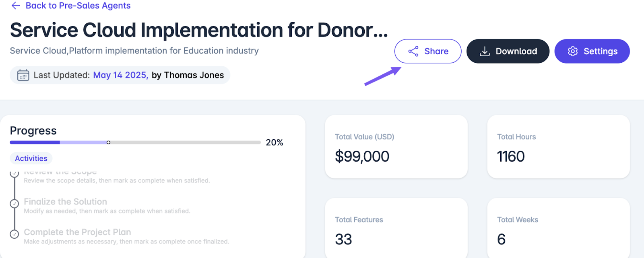The width and height of the screenshot is (644, 258).
Task: Open the Settings button
Action: [x=592, y=51]
